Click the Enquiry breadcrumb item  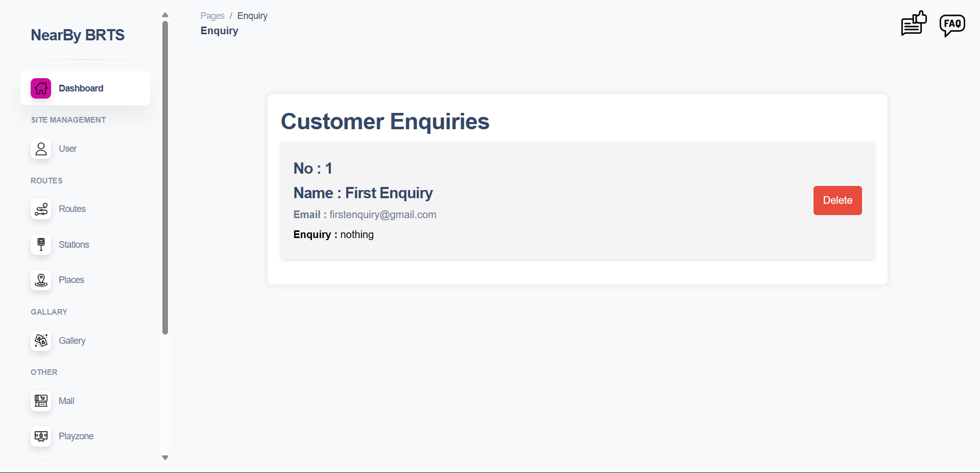pos(252,16)
